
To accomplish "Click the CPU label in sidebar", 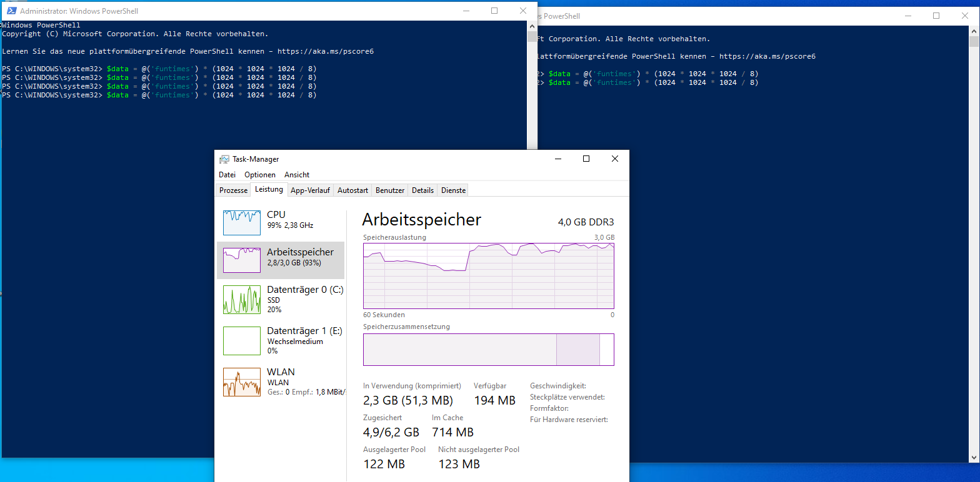I will (x=276, y=214).
